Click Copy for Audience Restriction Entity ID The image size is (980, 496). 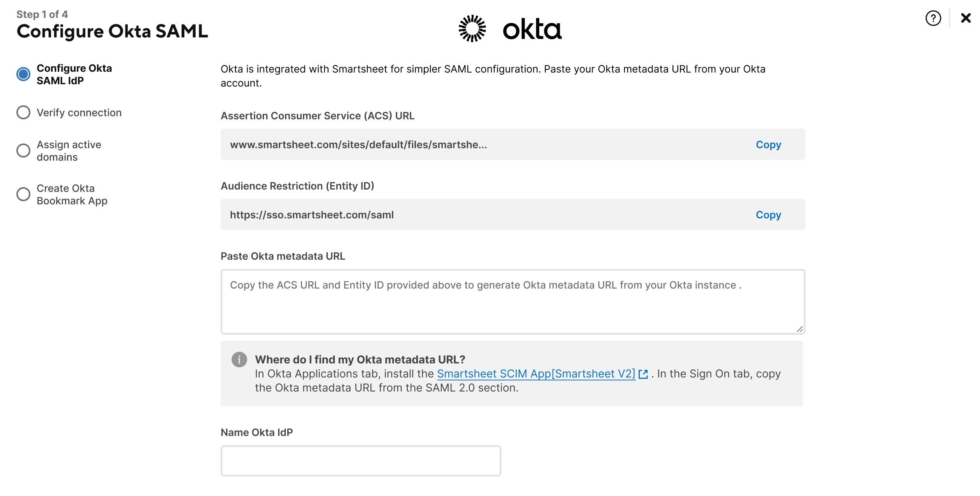[x=768, y=214]
